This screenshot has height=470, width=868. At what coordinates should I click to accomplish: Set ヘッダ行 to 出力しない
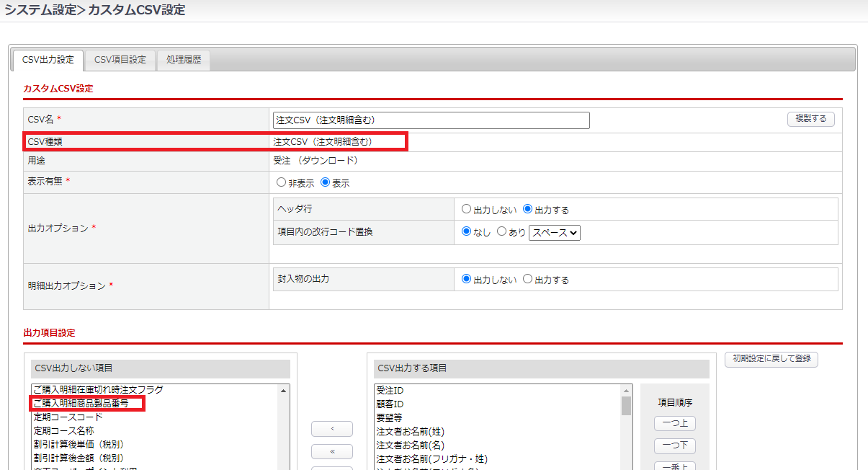click(466, 209)
